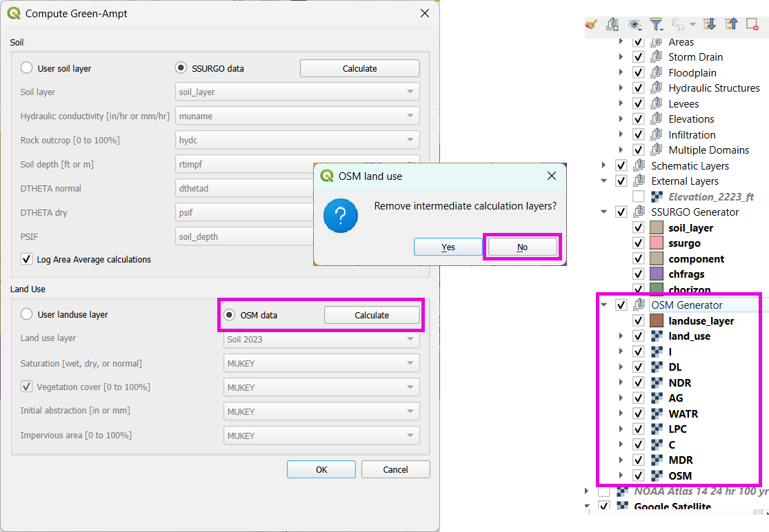Collapse the OSM Generator group
The width and height of the screenshot is (769, 532).
(x=604, y=305)
